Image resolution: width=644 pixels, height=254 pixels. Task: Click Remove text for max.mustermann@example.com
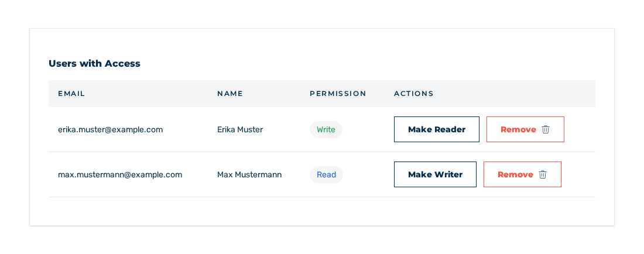[515, 175]
